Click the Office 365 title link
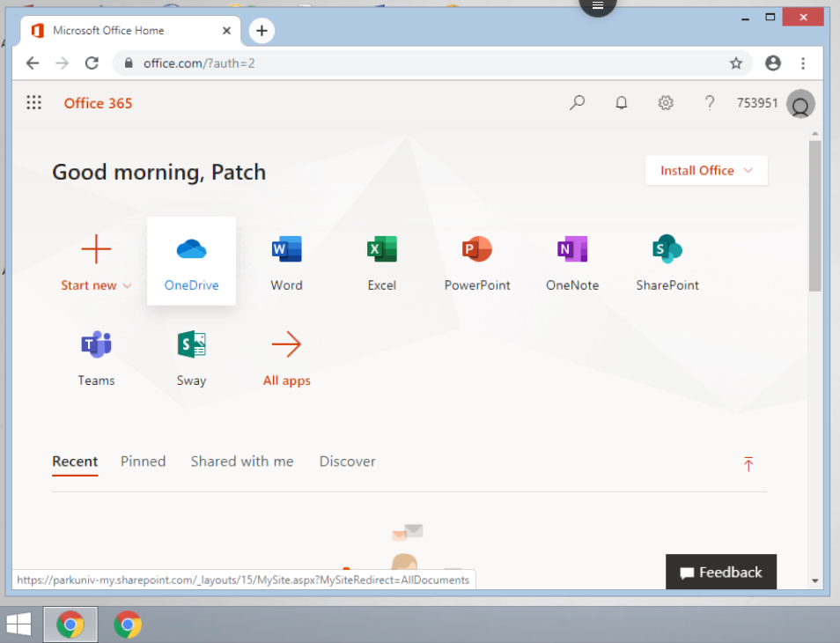 [98, 103]
